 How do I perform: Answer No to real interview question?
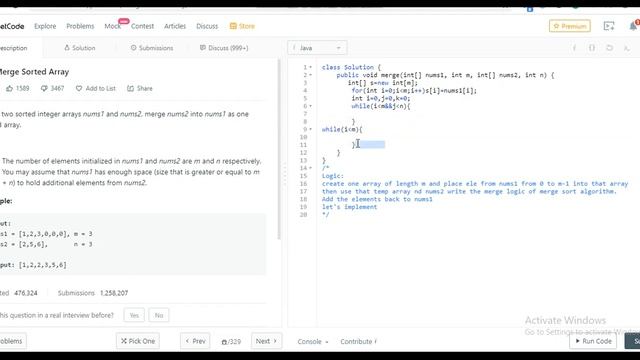click(x=159, y=315)
